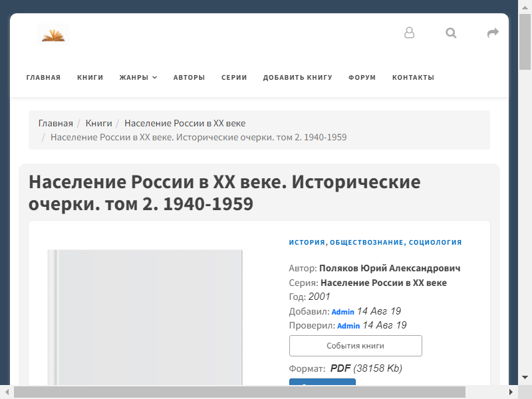
Task: Go to ГЛАВНАЯ menu item
Action: [43, 77]
